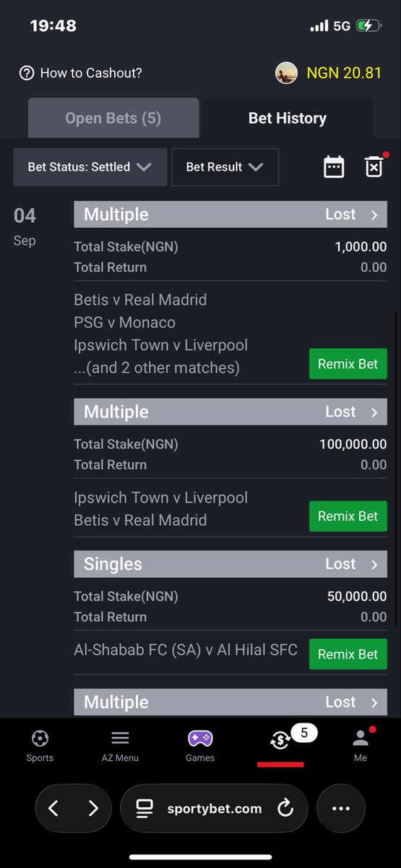401x868 pixels.
Task: Tap the delete bet history trash icon
Action: click(374, 167)
